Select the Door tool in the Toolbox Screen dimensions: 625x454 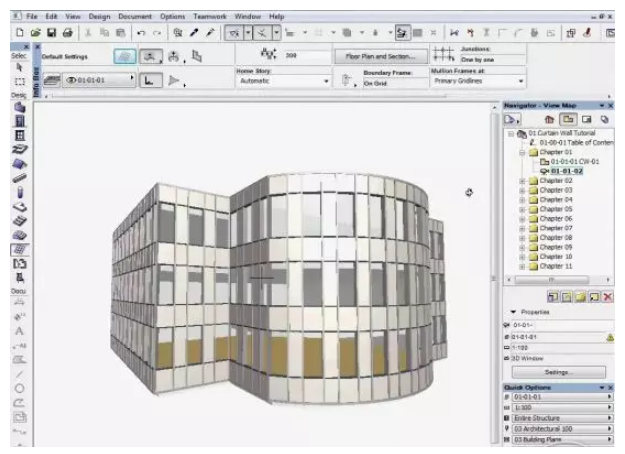(x=20, y=121)
